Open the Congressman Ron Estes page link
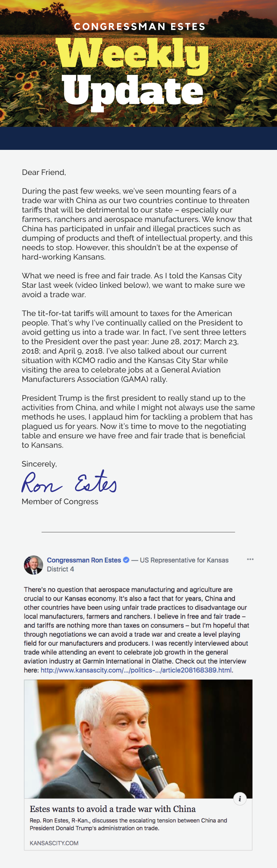This screenshot has height=868, width=277. click(x=84, y=560)
